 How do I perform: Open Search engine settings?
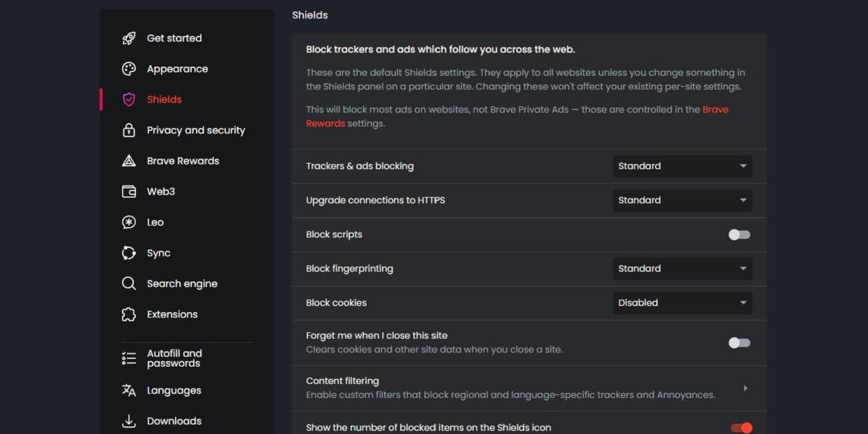click(x=181, y=283)
